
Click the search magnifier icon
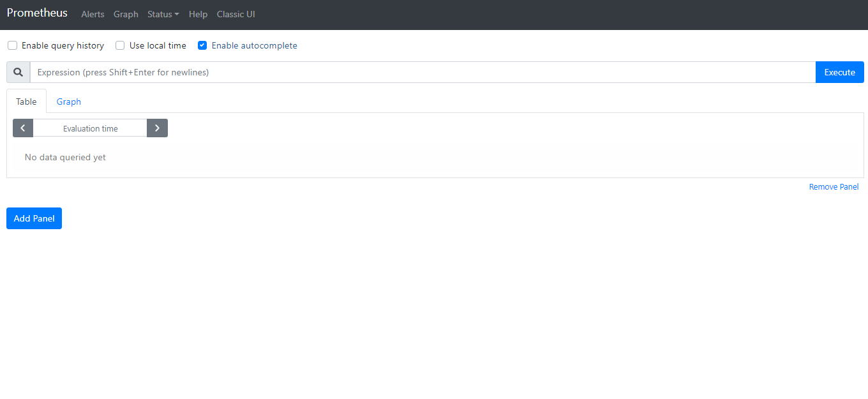[x=17, y=72]
